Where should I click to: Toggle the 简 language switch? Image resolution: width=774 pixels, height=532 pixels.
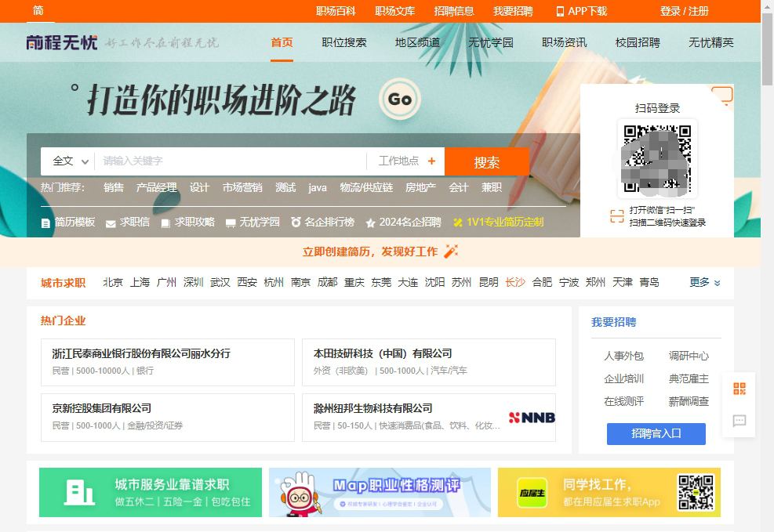point(38,11)
